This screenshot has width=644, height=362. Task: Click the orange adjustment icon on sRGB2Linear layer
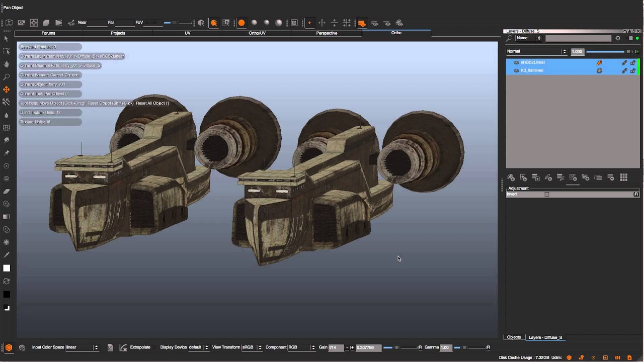click(599, 63)
